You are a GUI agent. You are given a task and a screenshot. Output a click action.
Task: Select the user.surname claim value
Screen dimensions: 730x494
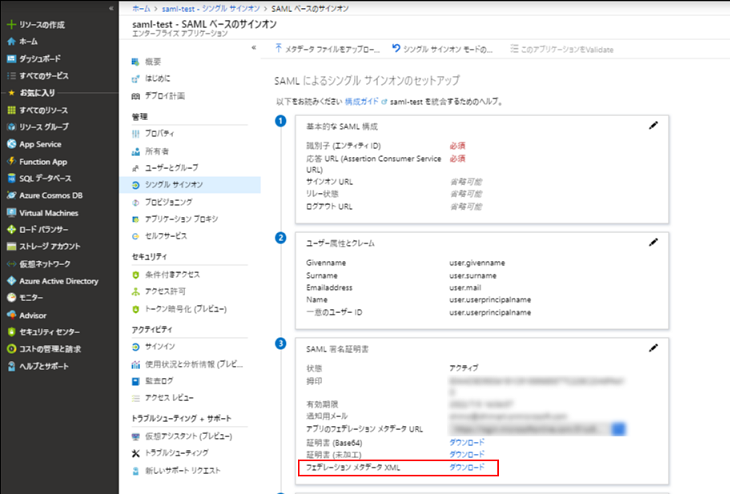coord(473,276)
